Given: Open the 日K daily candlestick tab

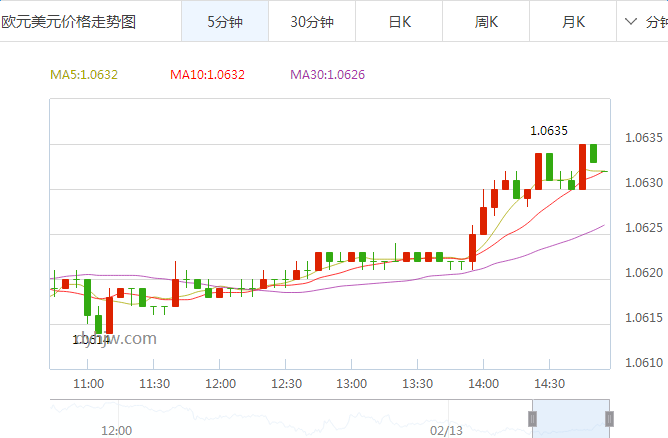Looking at the screenshot, I should pos(399,21).
